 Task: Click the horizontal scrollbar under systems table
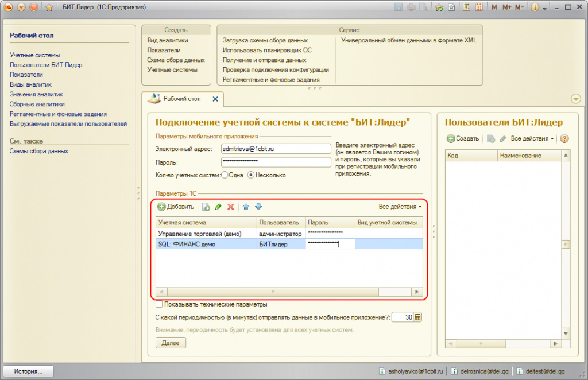[289, 292]
